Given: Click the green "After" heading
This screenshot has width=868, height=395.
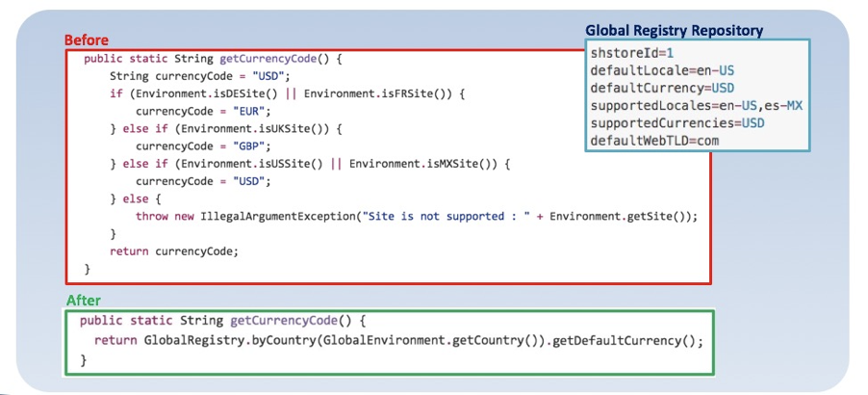Looking at the screenshot, I should coord(83,301).
